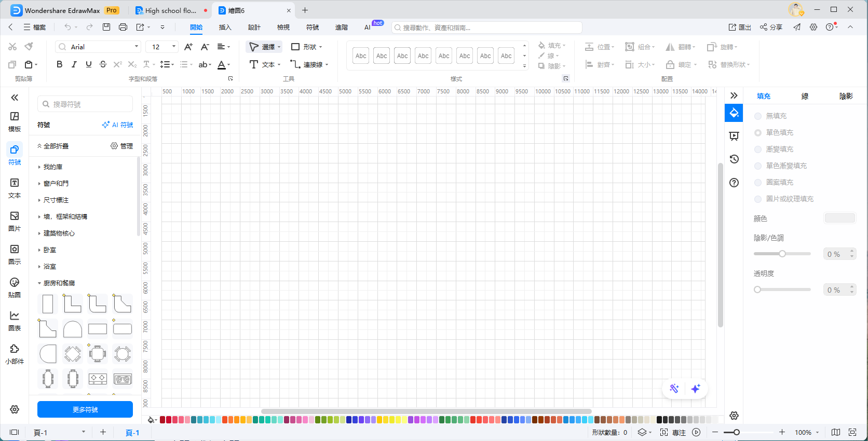This screenshot has width=868, height=441.
Task: Open the 插入 ribbon tab
Action: (x=225, y=27)
